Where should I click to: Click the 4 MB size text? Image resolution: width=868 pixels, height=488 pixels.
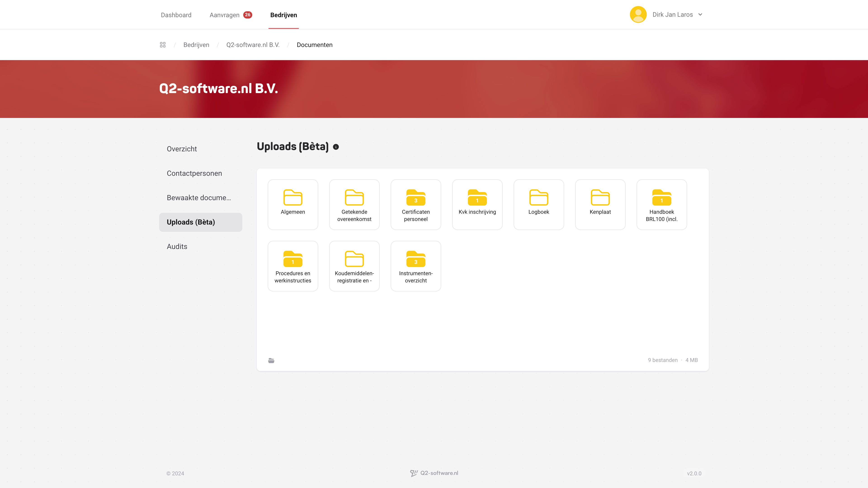691,360
